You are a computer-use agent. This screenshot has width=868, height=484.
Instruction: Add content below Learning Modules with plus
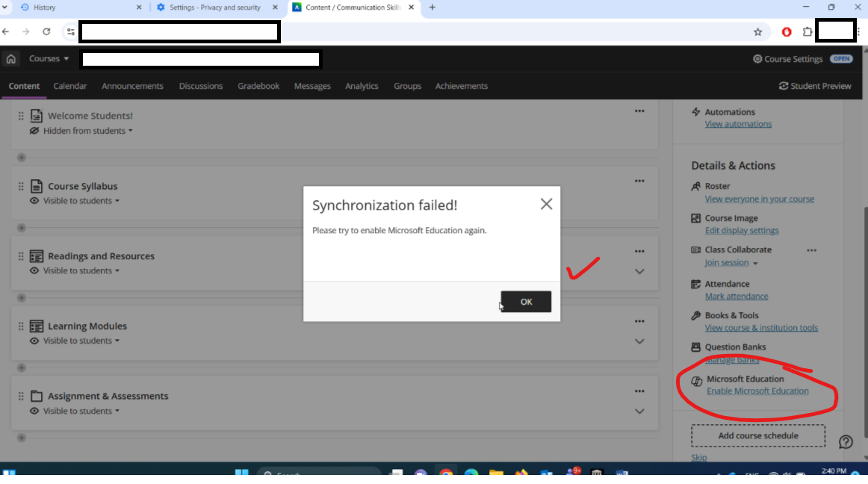click(22, 367)
